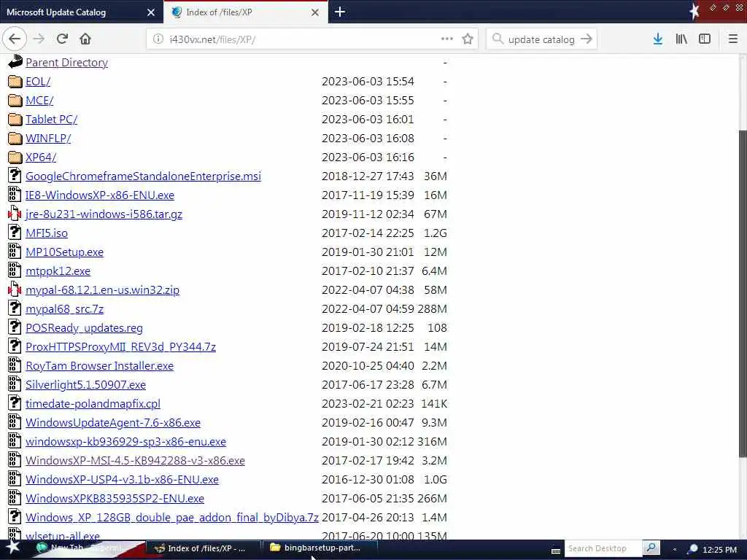Open the EOL/ folder link
This screenshot has width=747, height=560.
click(38, 82)
